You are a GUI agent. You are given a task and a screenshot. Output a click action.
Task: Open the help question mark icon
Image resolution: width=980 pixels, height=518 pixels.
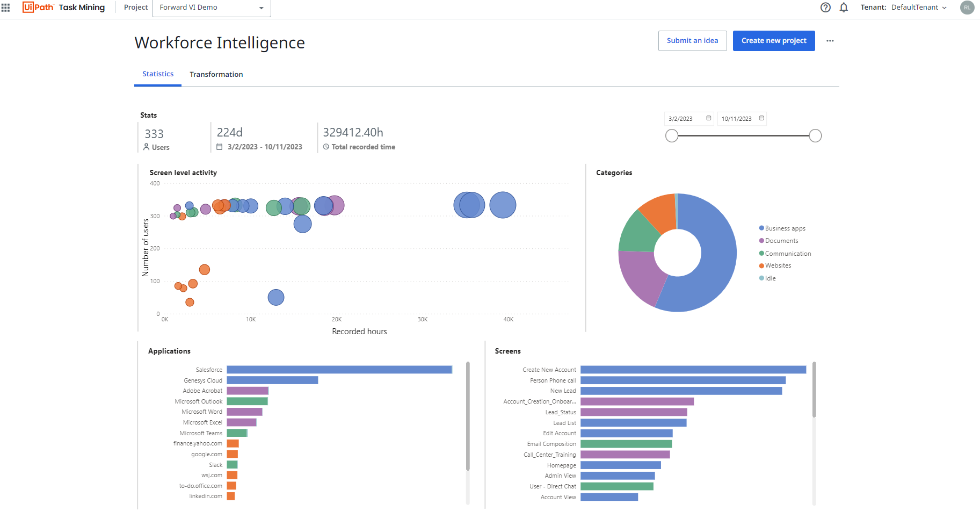(825, 8)
